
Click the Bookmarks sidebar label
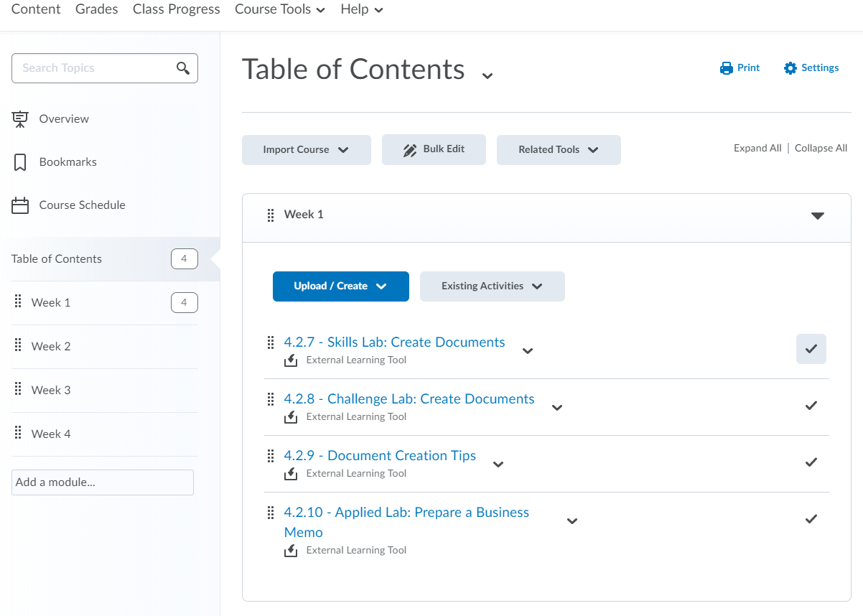(67, 162)
